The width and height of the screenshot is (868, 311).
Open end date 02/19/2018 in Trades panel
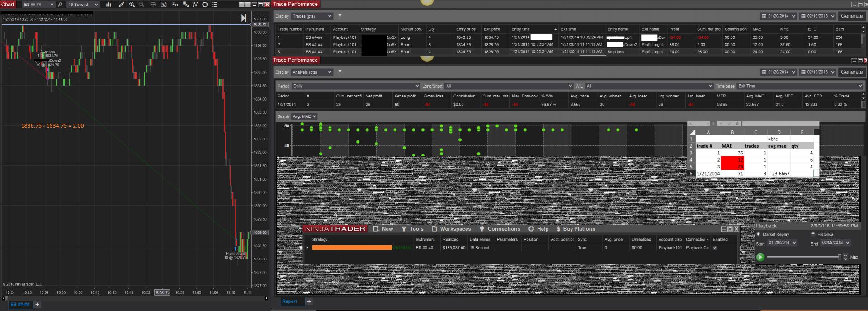817,16
